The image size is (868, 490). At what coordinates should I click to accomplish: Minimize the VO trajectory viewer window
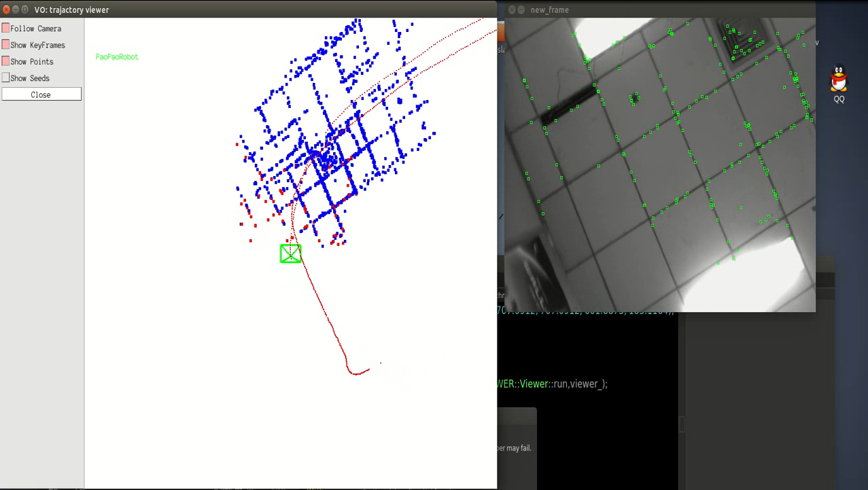pyautogui.click(x=16, y=10)
